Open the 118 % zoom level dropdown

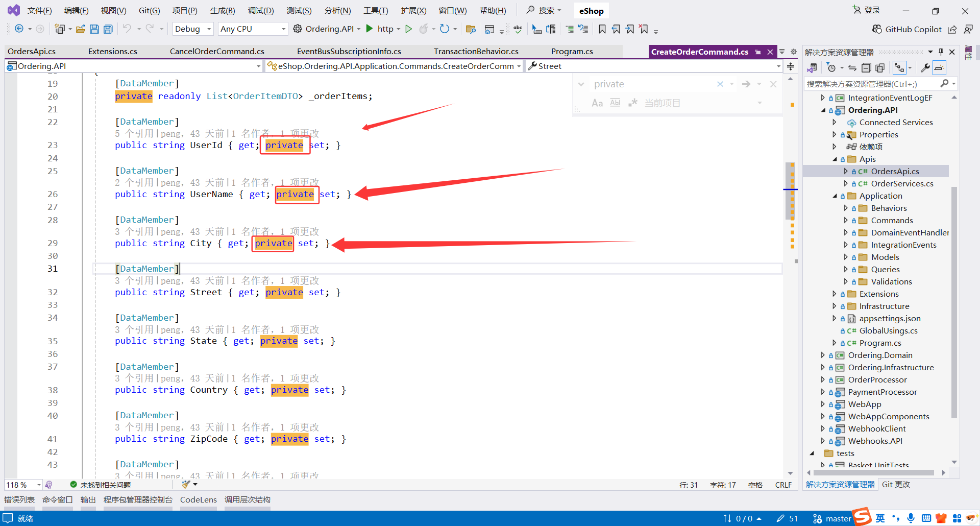(x=23, y=485)
